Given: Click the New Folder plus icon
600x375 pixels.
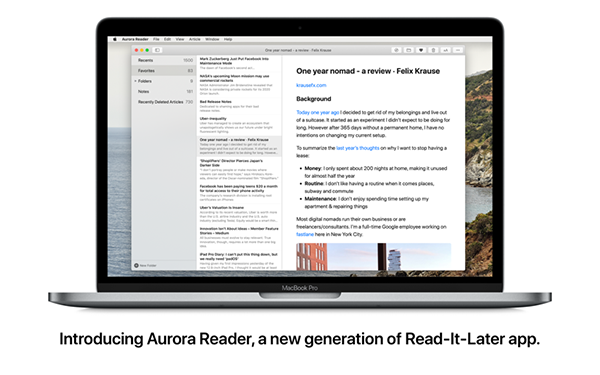Looking at the screenshot, I should coord(136,265).
